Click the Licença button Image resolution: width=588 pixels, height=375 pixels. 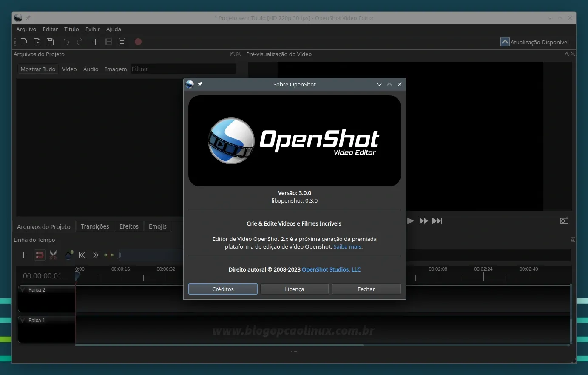point(295,289)
